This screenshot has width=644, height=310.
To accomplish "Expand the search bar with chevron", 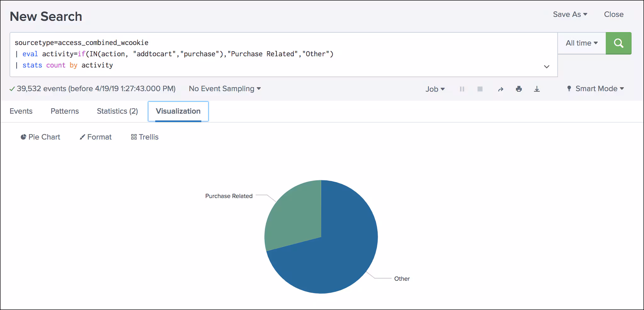I will (547, 67).
